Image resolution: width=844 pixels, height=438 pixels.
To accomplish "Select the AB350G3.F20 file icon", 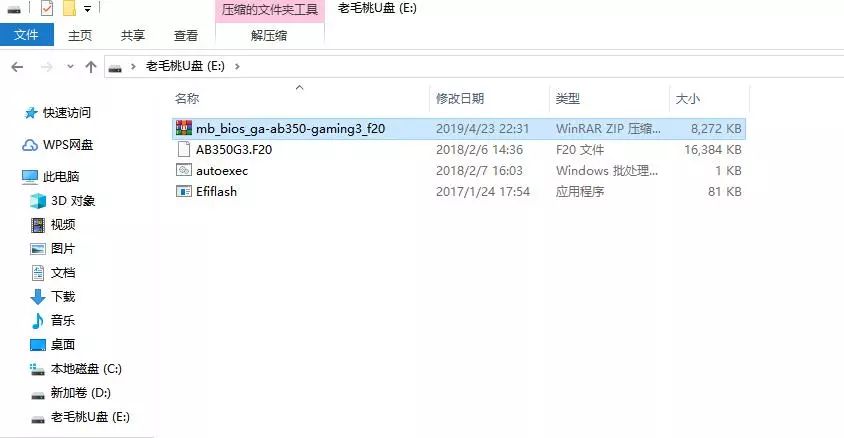I will point(184,149).
